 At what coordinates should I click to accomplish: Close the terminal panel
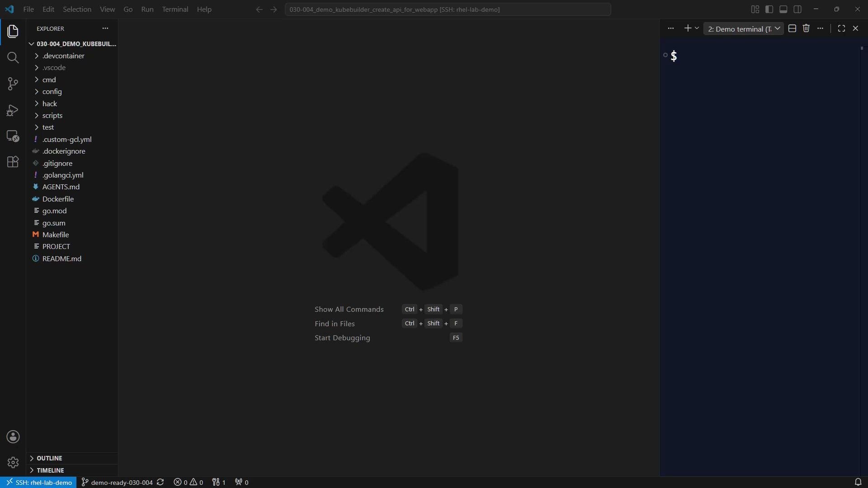[855, 28]
